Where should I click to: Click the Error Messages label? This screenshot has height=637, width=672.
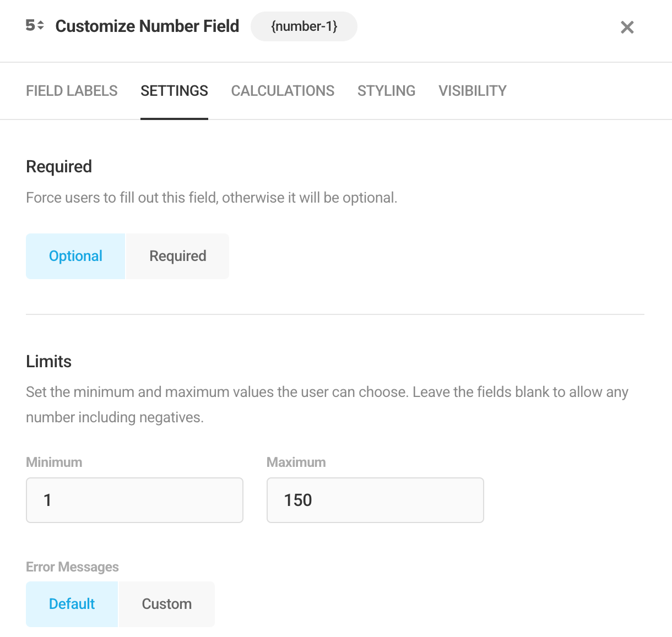72,567
